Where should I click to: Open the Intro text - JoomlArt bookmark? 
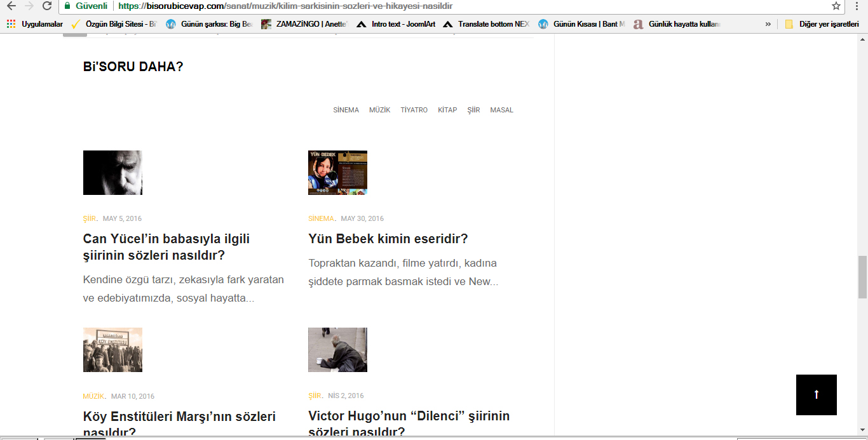click(397, 24)
